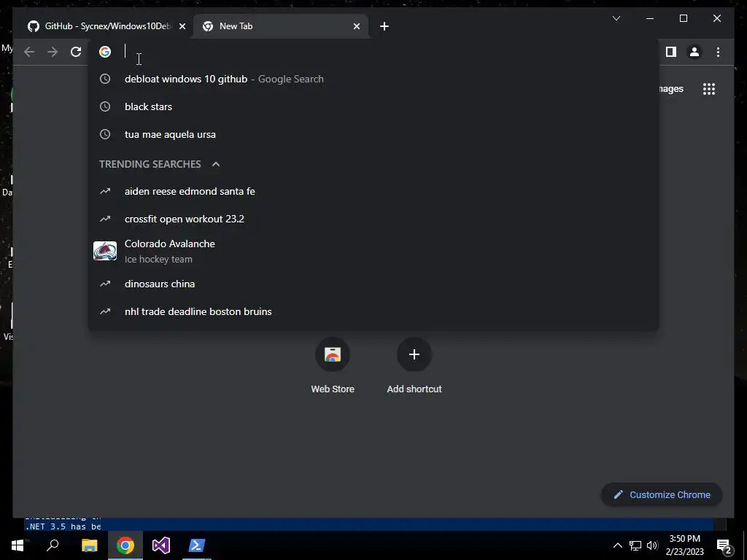Switch to PowerShell on the taskbar
This screenshot has height=560, width=747.
click(x=197, y=545)
